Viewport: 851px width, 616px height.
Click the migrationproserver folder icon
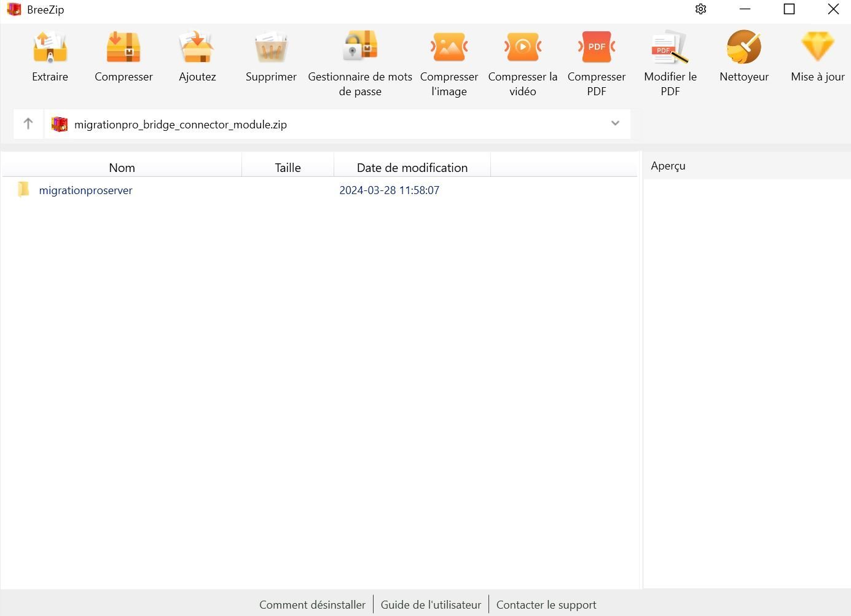point(23,189)
